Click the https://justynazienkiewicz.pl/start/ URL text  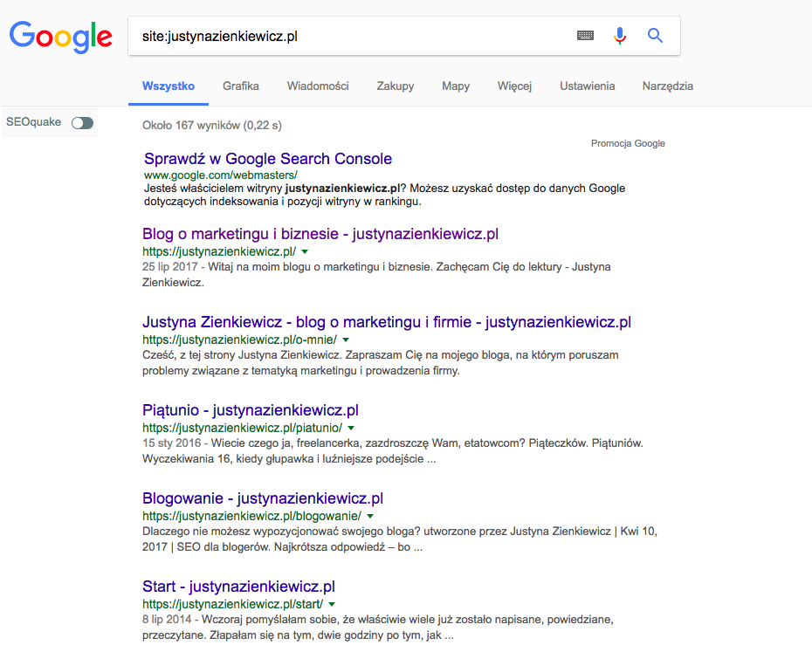coord(232,604)
